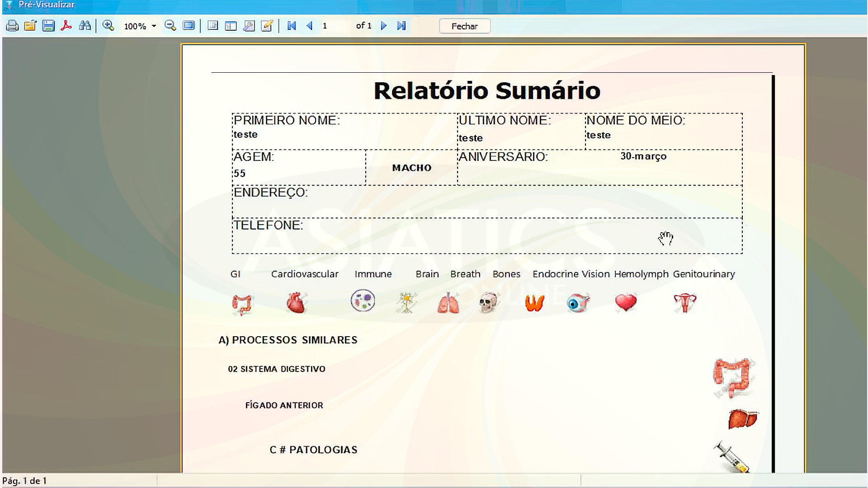
Task: Click the Brain neuron icon
Action: tap(407, 303)
